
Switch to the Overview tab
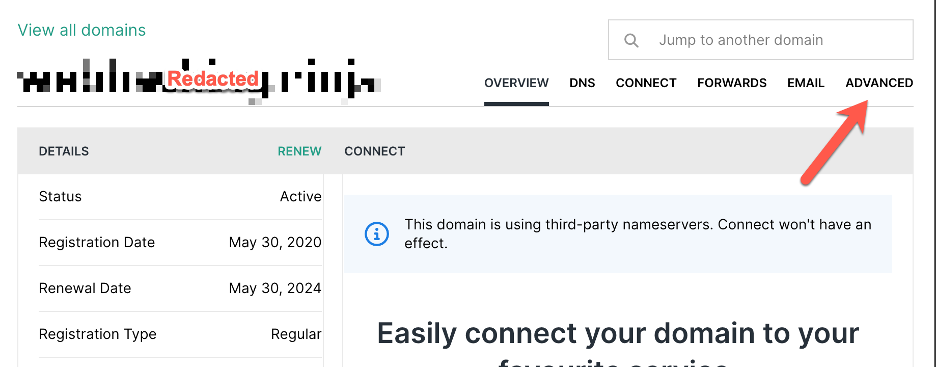[516, 83]
